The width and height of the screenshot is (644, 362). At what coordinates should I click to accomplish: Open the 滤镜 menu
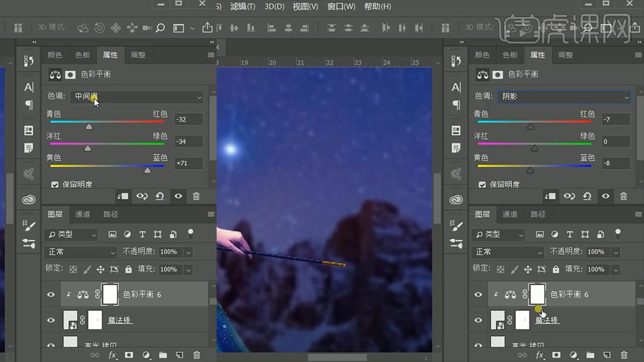[243, 6]
